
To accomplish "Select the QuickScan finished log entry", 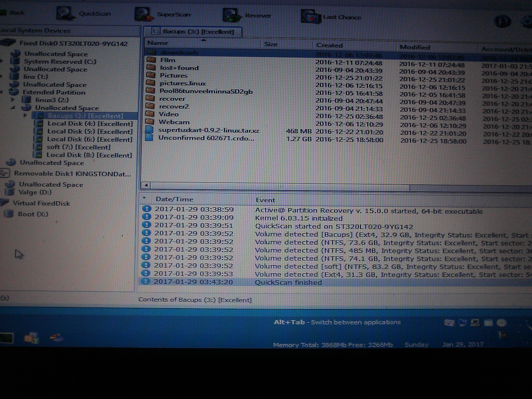I will pos(288,282).
